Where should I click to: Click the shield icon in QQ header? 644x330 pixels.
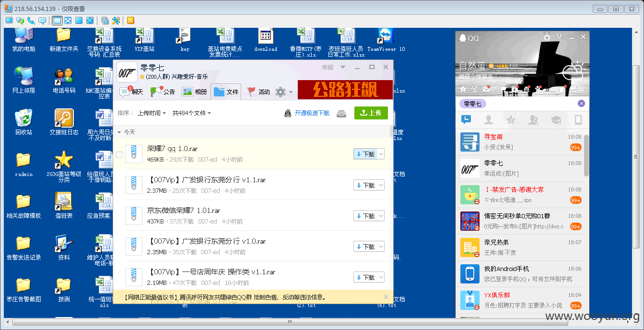560,37
